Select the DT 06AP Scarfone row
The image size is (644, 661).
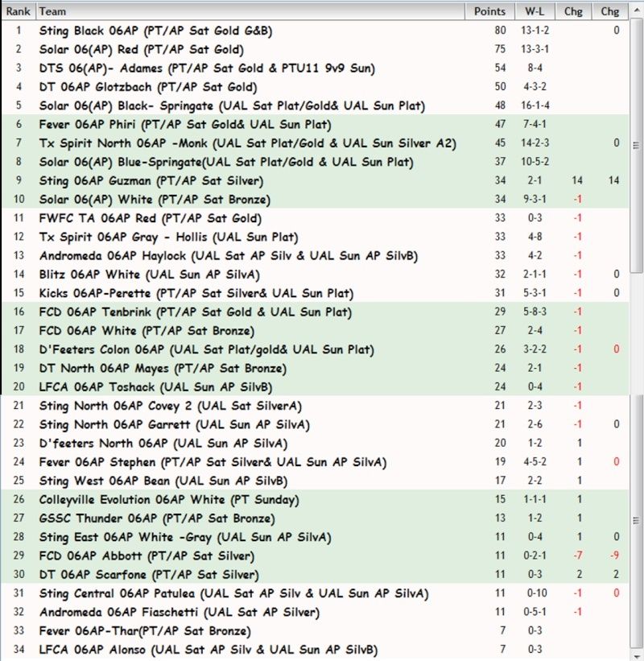click(316, 574)
